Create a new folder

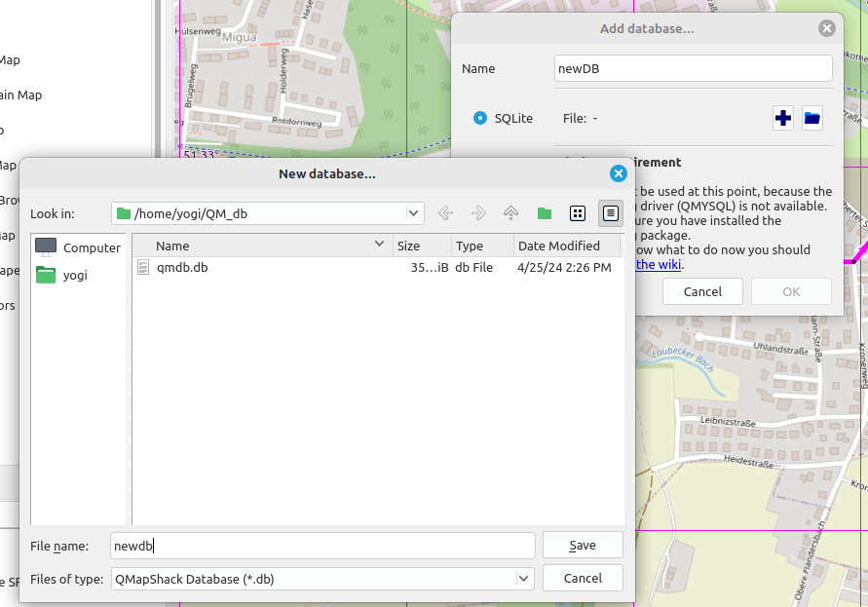coord(545,213)
